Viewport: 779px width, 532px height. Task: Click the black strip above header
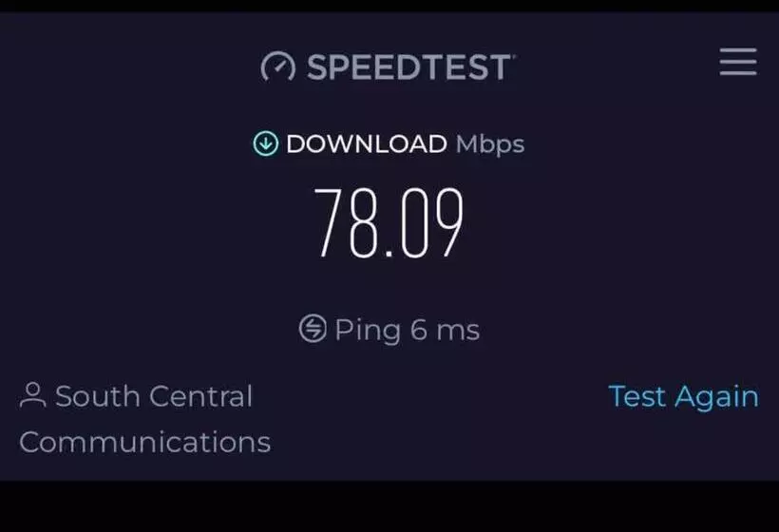click(389, 6)
